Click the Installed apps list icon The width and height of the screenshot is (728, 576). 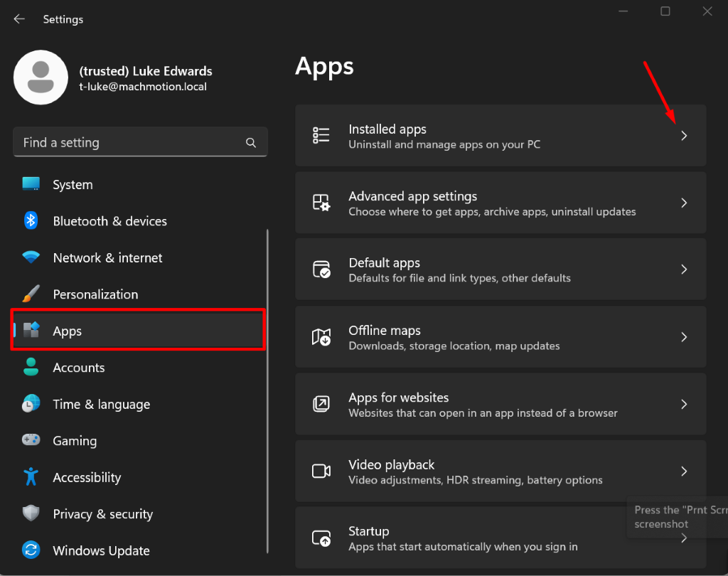[x=321, y=135]
